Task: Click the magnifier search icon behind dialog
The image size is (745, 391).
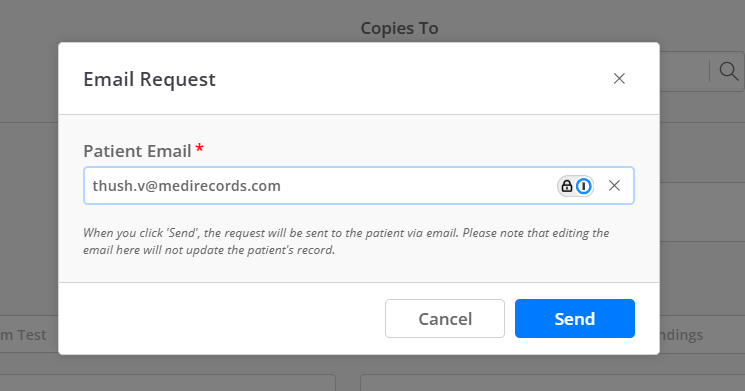Action: (728, 72)
